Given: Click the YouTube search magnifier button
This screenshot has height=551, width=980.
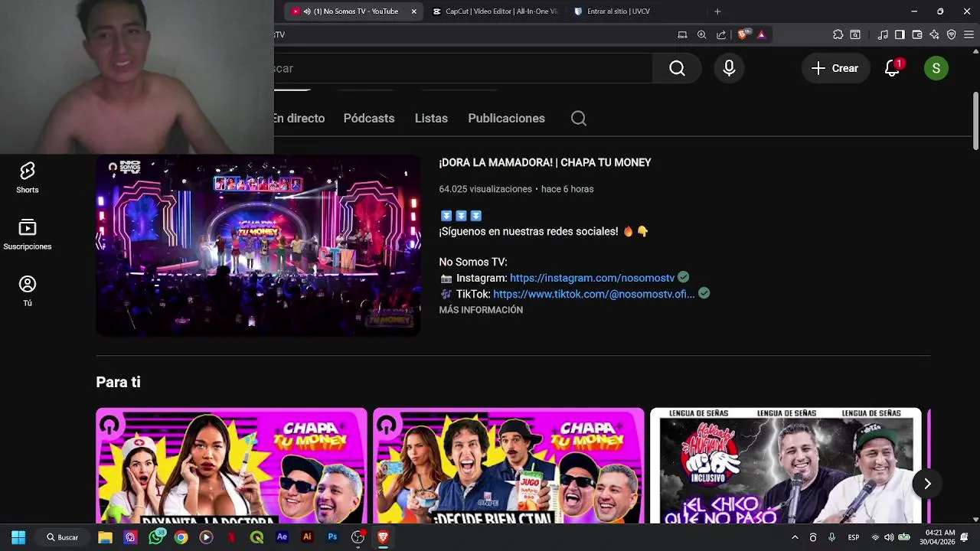Looking at the screenshot, I should [x=677, y=68].
